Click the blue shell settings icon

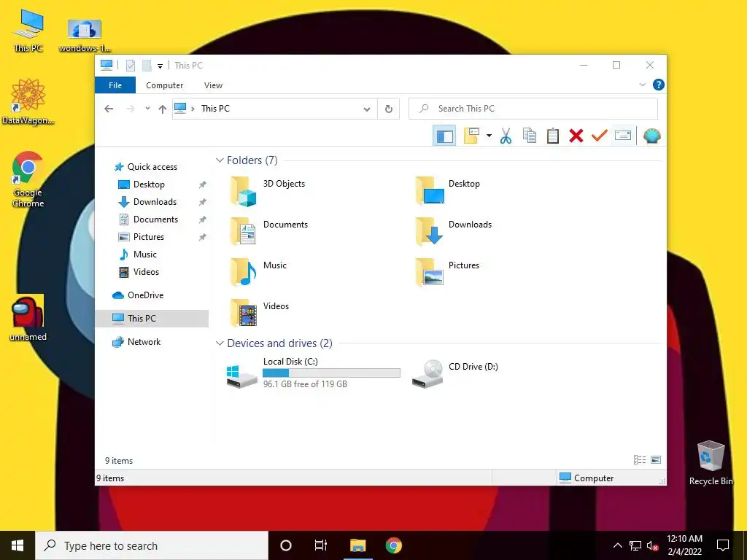click(651, 136)
